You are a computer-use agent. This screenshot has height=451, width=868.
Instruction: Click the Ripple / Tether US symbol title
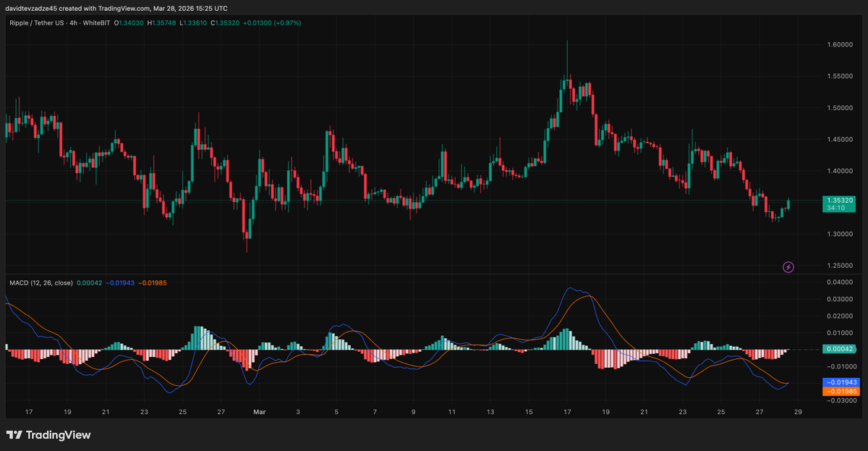point(38,23)
